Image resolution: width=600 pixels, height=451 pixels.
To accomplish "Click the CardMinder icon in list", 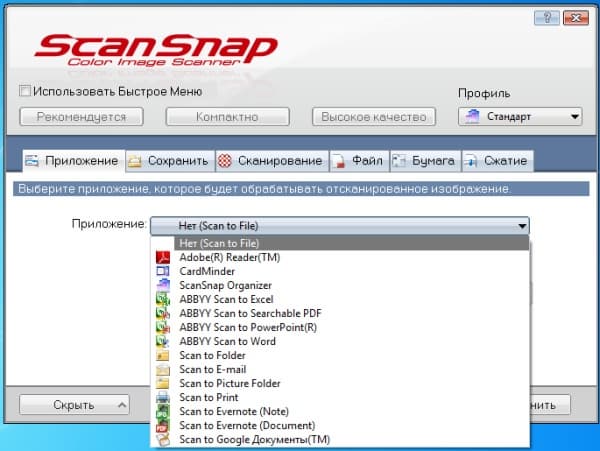I will [163, 271].
